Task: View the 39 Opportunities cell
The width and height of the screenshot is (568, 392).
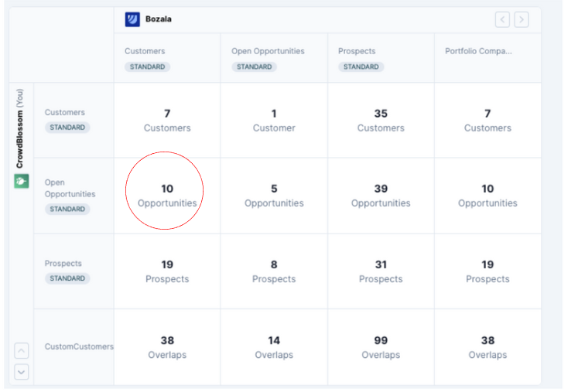Action: [381, 196]
